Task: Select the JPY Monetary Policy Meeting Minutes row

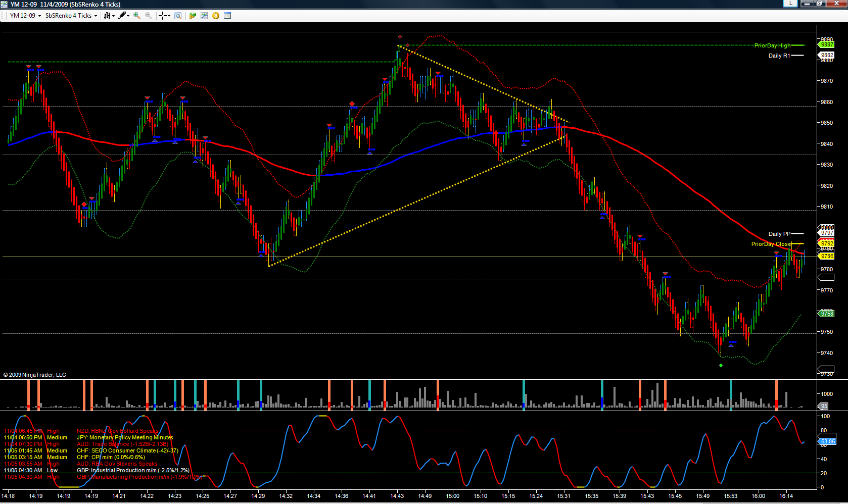Action: 88,437
